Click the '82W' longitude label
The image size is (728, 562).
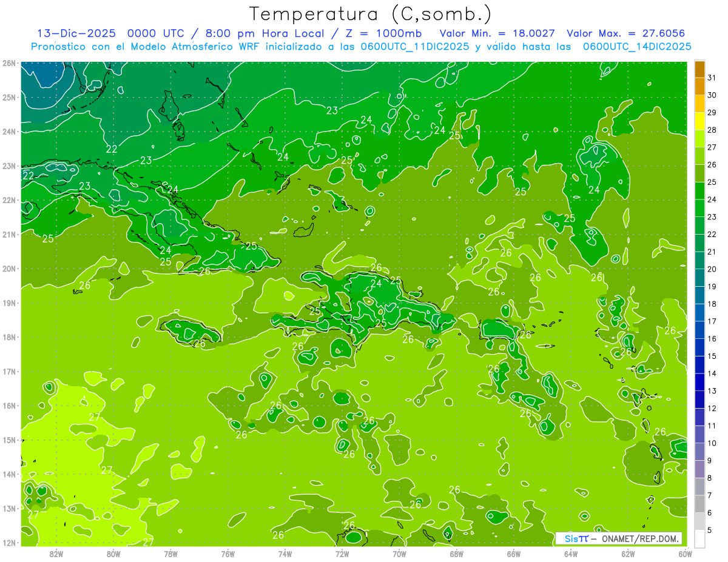tap(56, 554)
